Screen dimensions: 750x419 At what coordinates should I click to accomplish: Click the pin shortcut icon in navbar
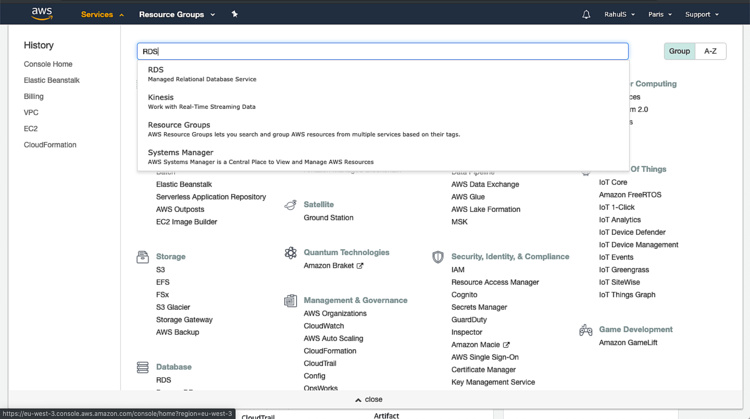234,15
